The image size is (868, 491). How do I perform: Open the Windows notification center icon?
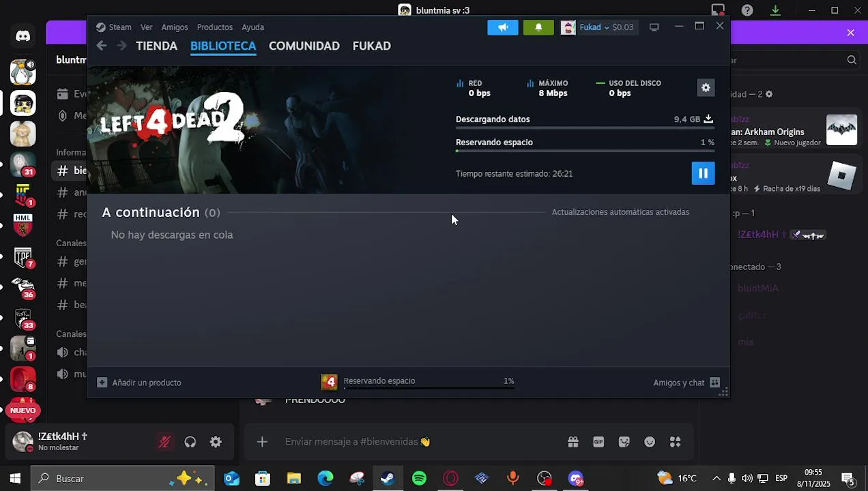(848, 479)
